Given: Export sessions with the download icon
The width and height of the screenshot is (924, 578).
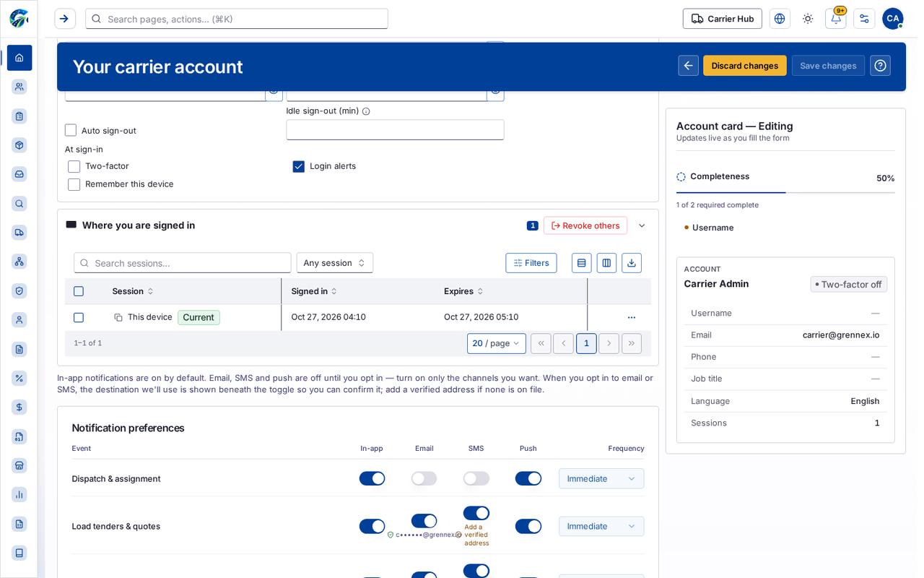Looking at the screenshot, I should pos(632,263).
